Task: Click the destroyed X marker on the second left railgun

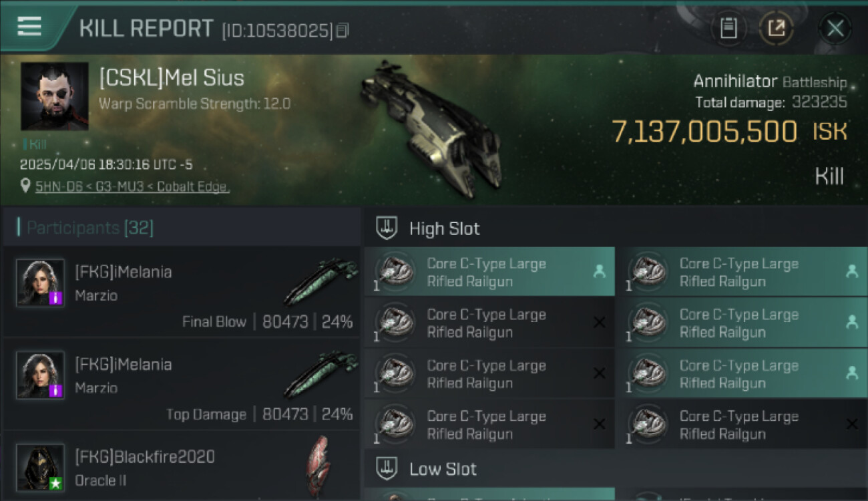Action: [x=599, y=323]
